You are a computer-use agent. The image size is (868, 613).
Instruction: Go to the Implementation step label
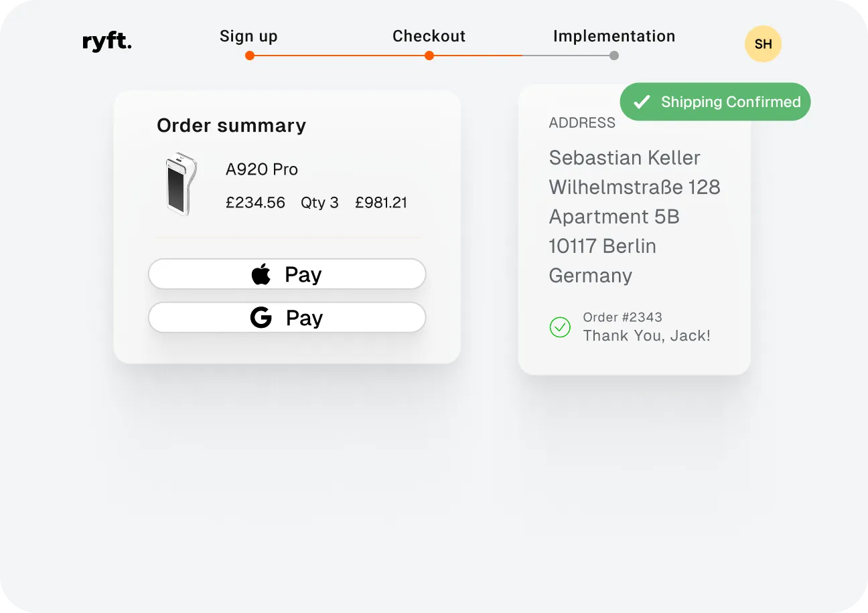point(614,36)
